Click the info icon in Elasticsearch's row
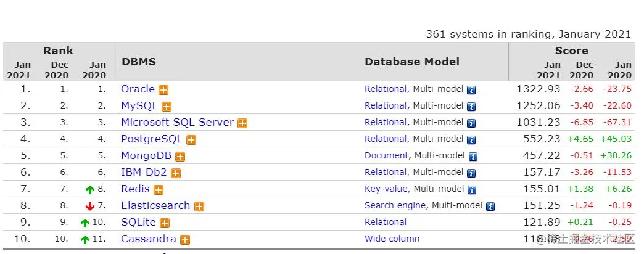644x254 pixels. (490, 207)
